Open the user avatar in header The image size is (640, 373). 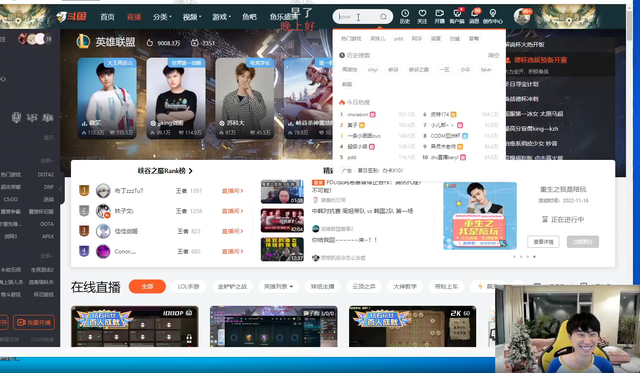tap(522, 17)
